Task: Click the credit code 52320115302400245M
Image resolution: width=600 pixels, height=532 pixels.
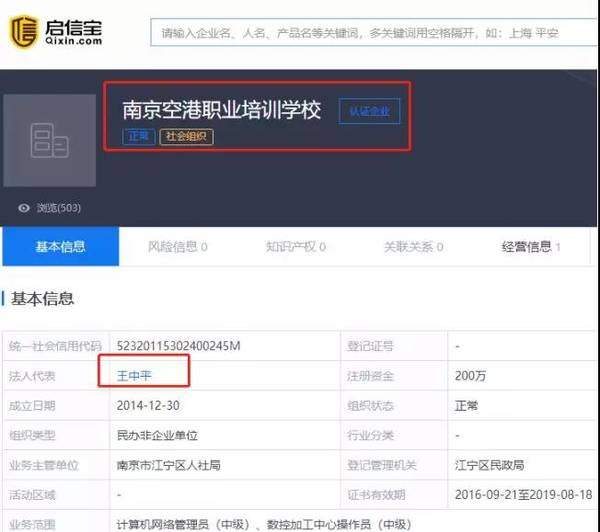Action: (x=178, y=346)
